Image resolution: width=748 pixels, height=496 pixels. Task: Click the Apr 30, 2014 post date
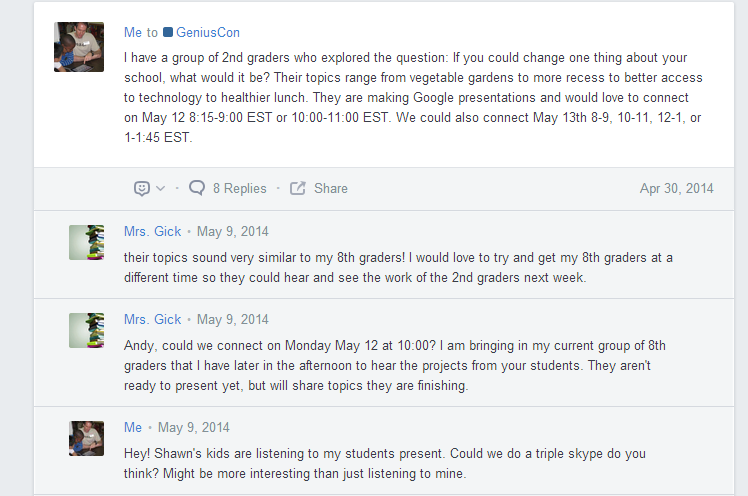click(x=677, y=188)
